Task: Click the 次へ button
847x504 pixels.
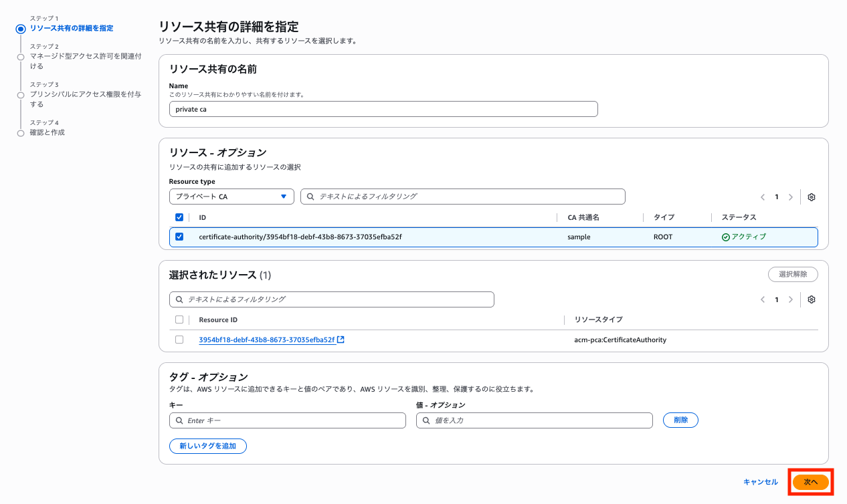Action: (811, 481)
